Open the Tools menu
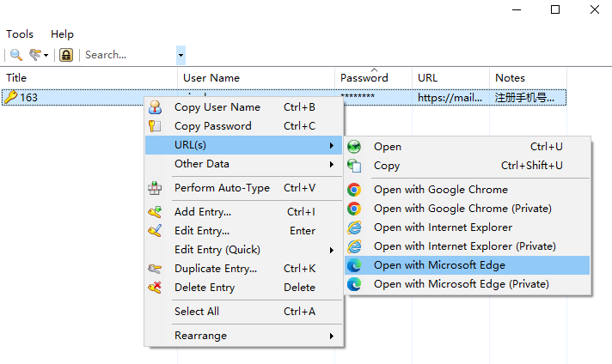612x364 pixels. [20, 34]
